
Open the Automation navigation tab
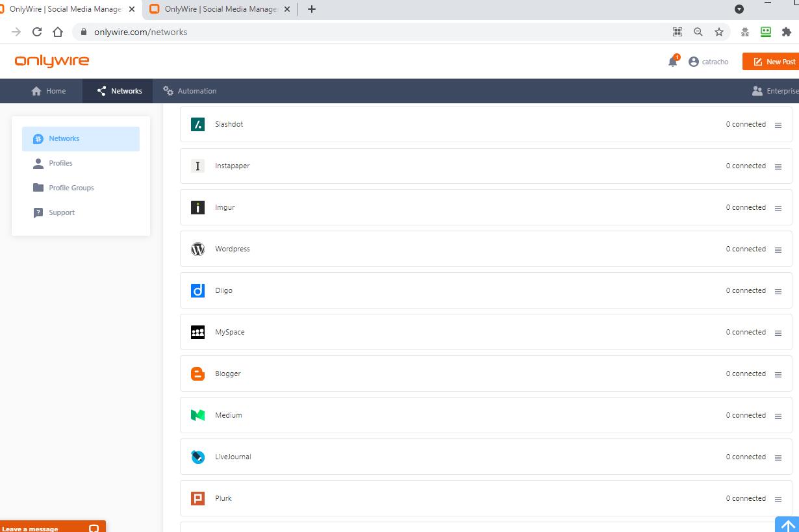(x=190, y=91)
